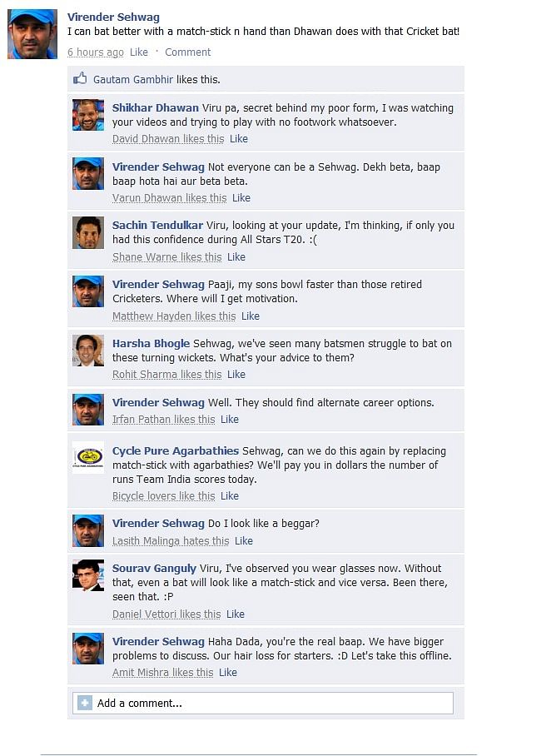
Task: Open the 6 hours ago timestamp
Action: (x=96, y=52)
